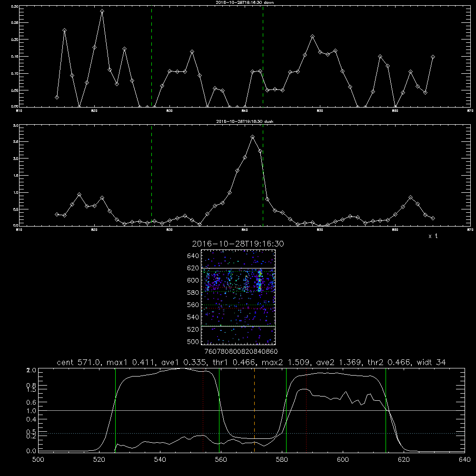Click the spectrogram y-axis label 640
This screenshot has height=476, width=476.
(193, 256)
